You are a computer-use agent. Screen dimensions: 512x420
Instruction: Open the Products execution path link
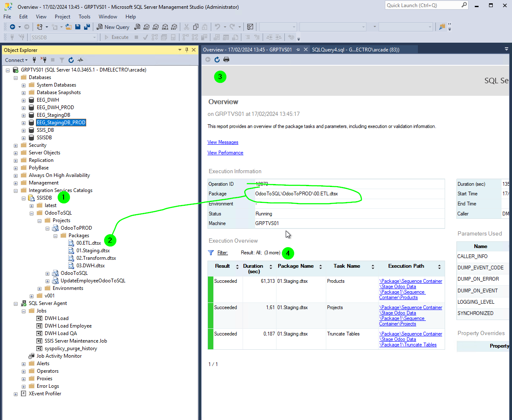[x=411, y=289]
